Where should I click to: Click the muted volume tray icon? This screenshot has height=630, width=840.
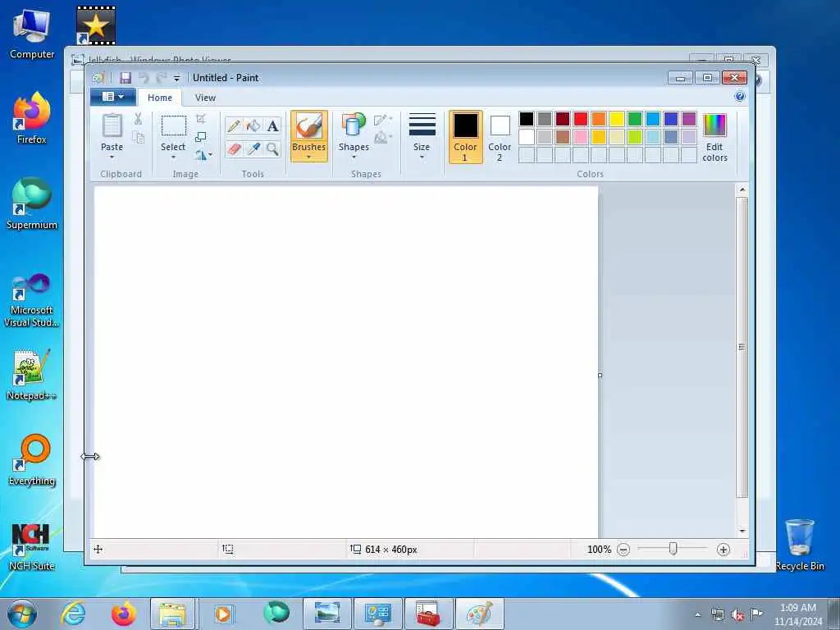point(737,614)
